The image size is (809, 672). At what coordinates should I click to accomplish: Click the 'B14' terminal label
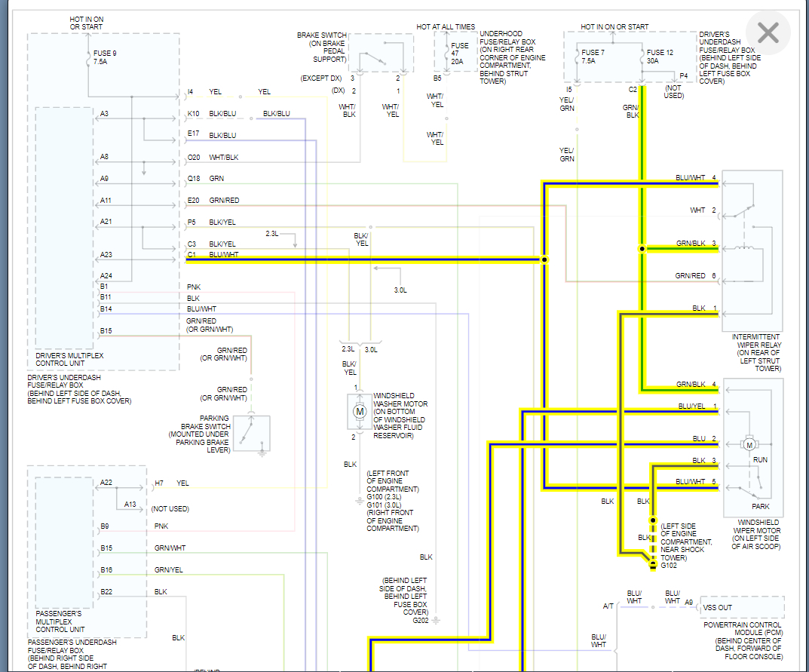pyautogui.click(x=106, y=308)
